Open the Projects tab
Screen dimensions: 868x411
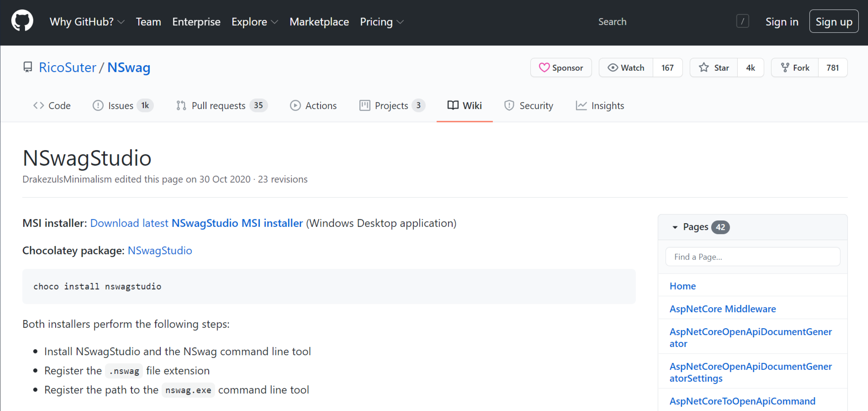(392, 105)
